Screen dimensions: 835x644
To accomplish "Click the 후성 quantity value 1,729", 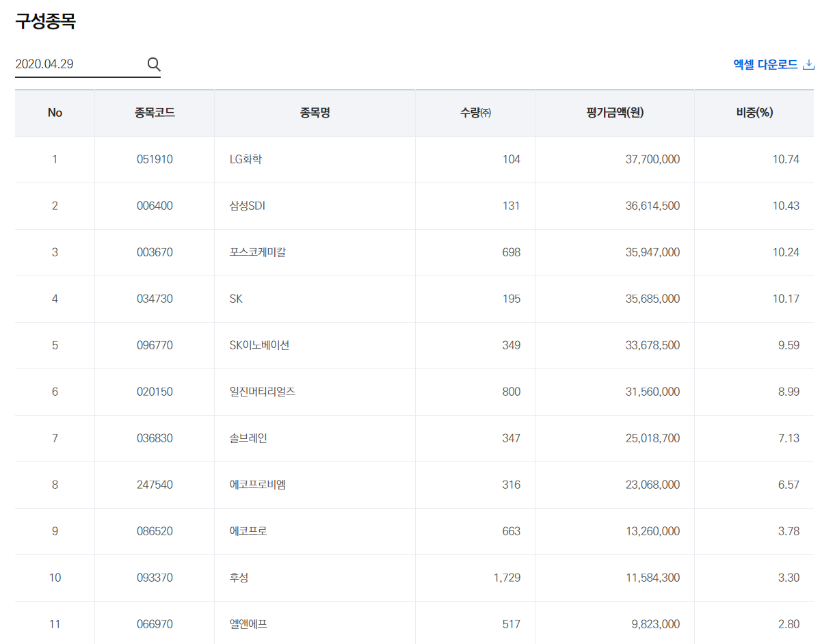I will pos(507,578).
